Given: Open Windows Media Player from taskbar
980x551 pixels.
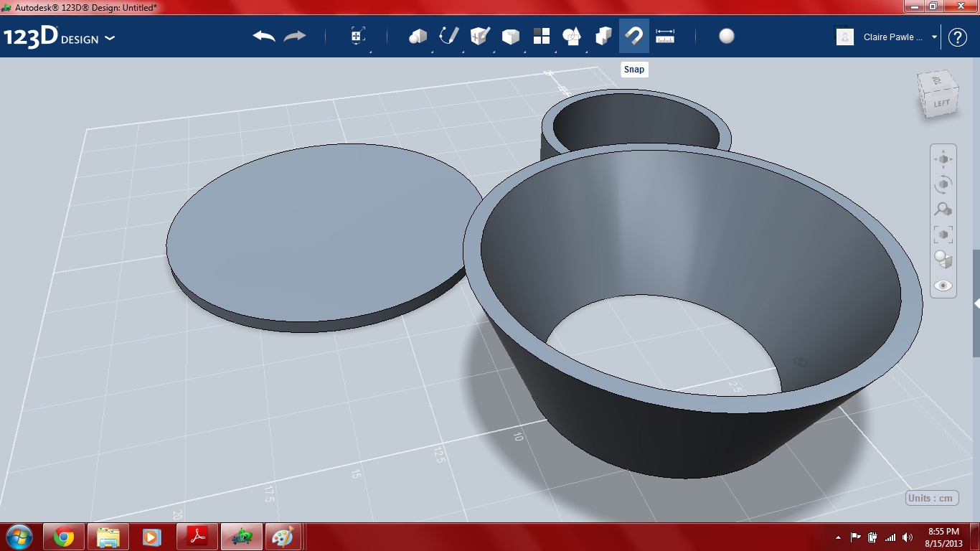Looking at the screenshot, I should [x=151, y=537].
